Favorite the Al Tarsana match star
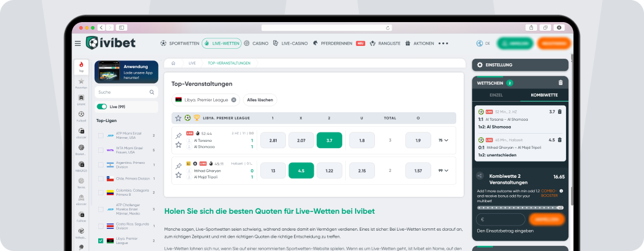The height and width of the screenshot is (251, 644). point(178,145)
